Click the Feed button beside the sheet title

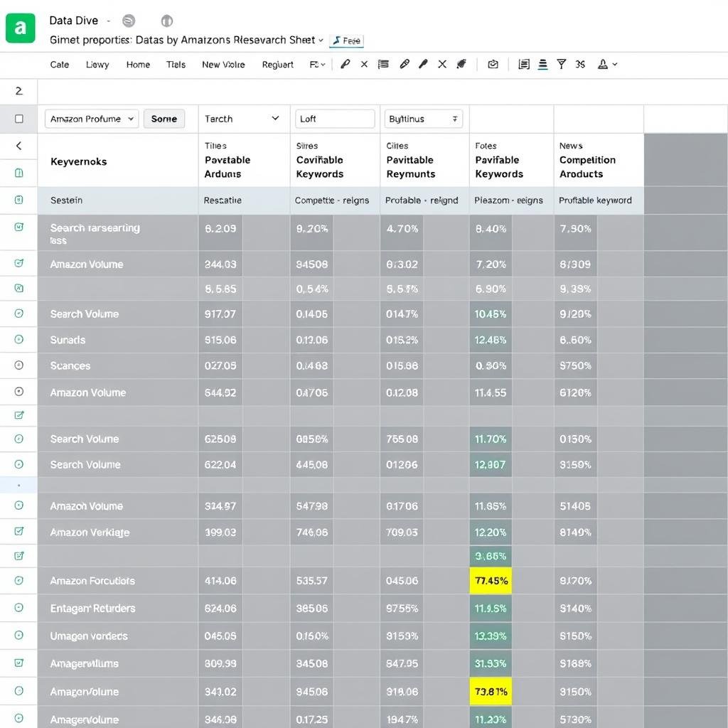[x=347, y=41]
